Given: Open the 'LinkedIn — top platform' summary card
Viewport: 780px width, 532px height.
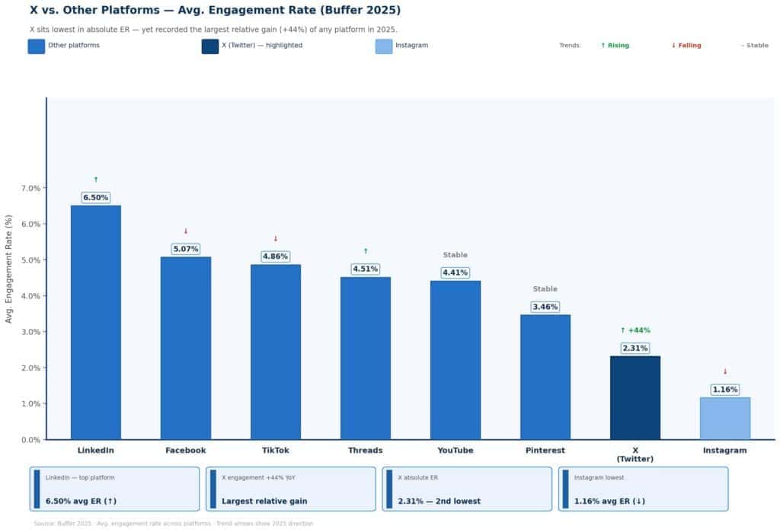Looking at the screenshot, I should [x=115, y=489].
